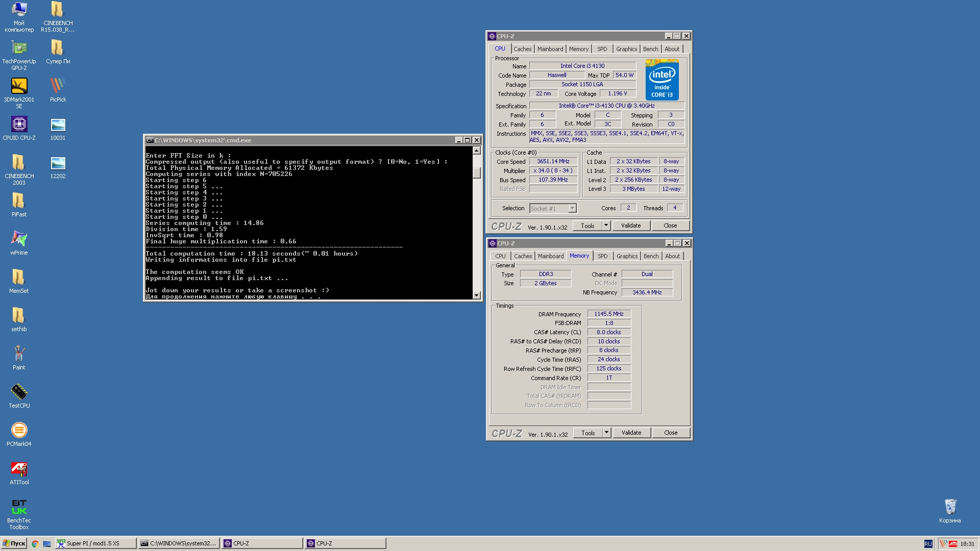Switch to the Bench tab in top CPU-Z window
The height and width of the screenshot is (551, 980).
coord(650,49)
